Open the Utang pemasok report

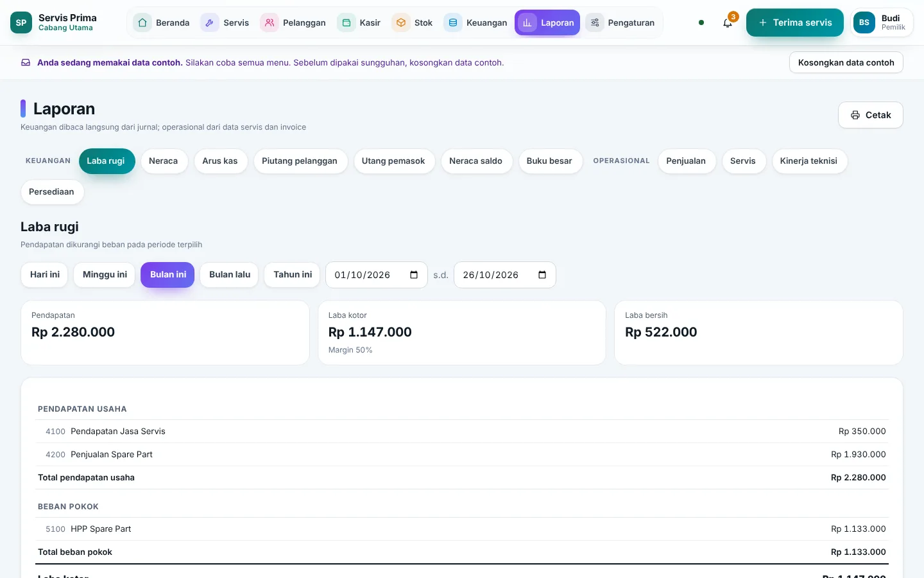tap(393, 161)
